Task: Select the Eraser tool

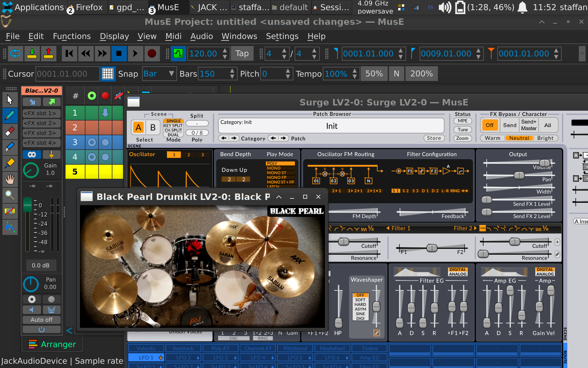Action: pyautogui.click(x=10, y=132)
